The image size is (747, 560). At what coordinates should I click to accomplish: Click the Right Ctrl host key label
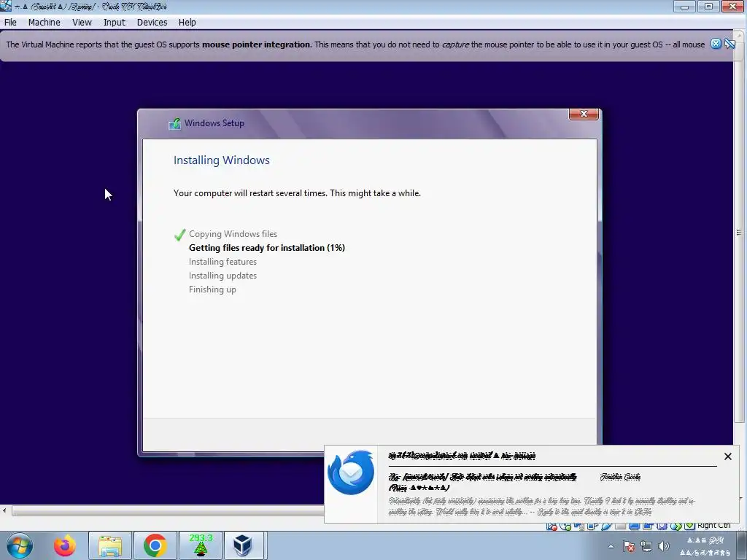click(713, 525)
